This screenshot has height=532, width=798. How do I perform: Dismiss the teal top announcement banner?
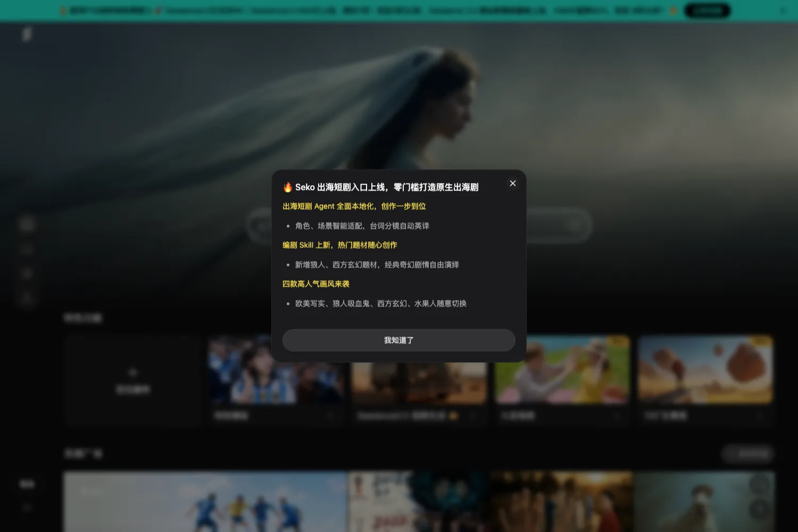783,11
